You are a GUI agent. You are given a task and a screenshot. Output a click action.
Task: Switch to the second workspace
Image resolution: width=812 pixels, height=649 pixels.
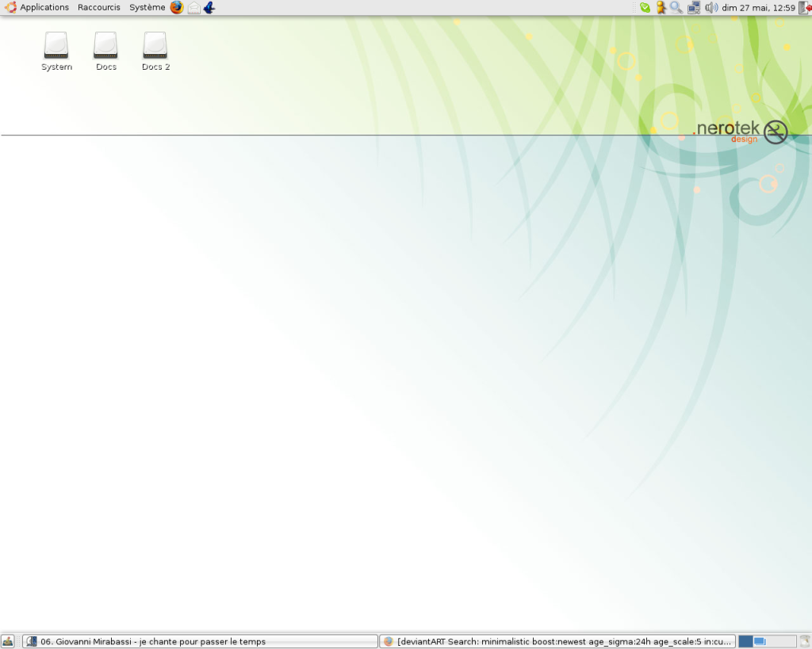click(x=760, y=641)
